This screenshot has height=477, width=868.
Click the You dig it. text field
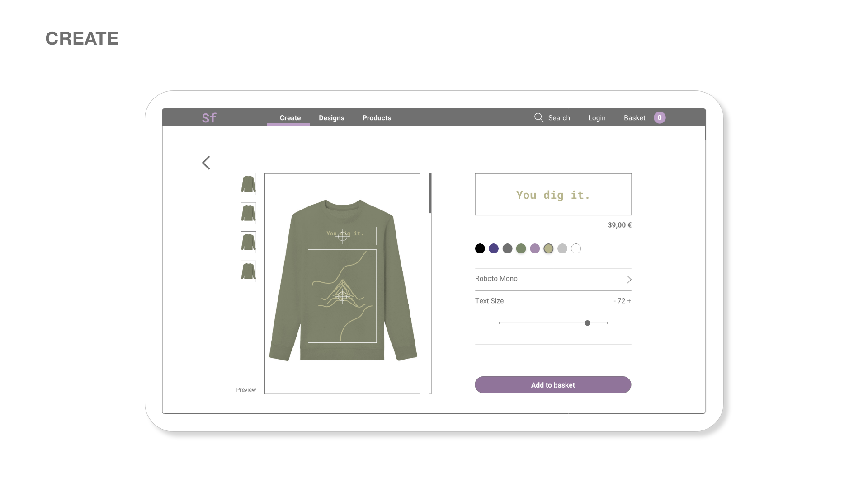pos(553,195)
